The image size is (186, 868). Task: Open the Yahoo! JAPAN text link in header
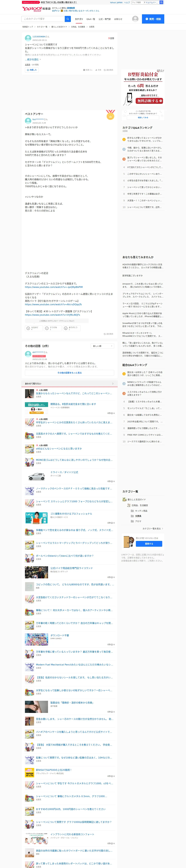tap(116, 2)
